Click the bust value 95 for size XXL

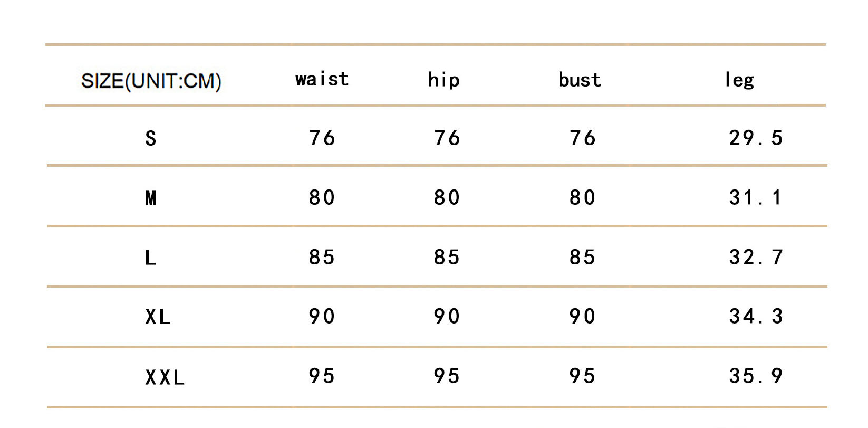click(x=582, y=376)
